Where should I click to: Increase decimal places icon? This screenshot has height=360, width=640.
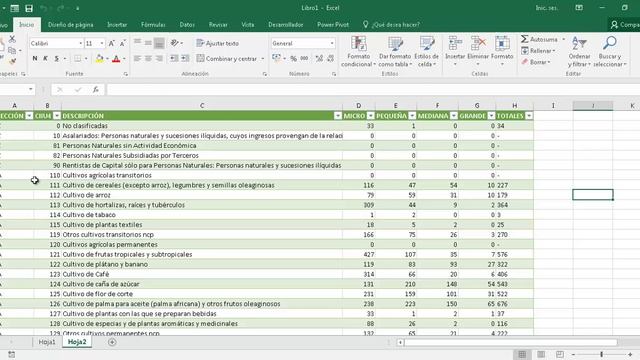click(319, 59)
